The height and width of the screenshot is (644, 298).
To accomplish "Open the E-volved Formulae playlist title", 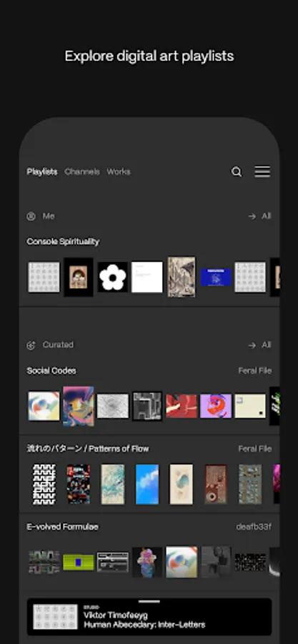I will tap(62, 527).
